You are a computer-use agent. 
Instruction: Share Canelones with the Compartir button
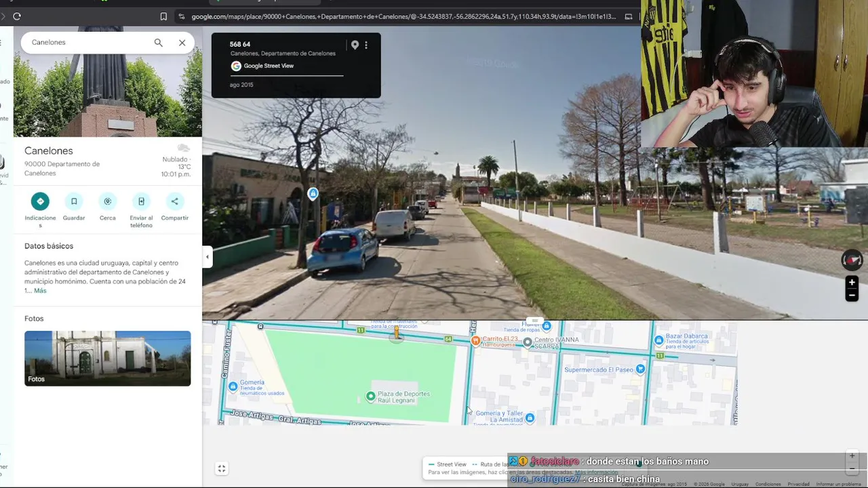[175, 207]
